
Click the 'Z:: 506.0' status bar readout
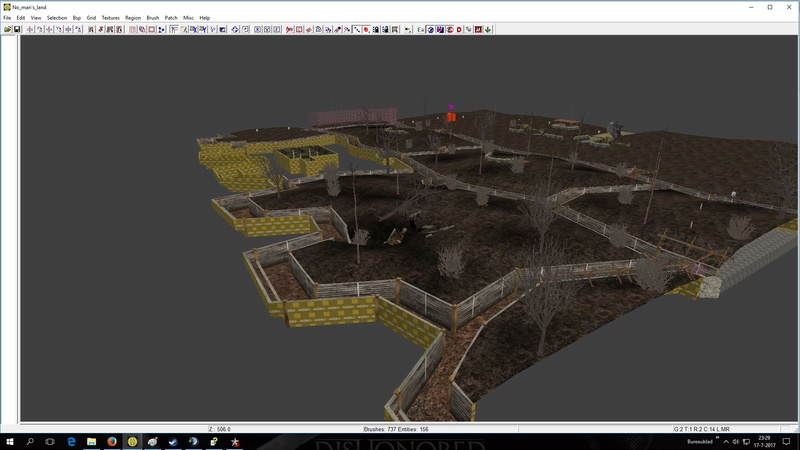pos(219,429)
